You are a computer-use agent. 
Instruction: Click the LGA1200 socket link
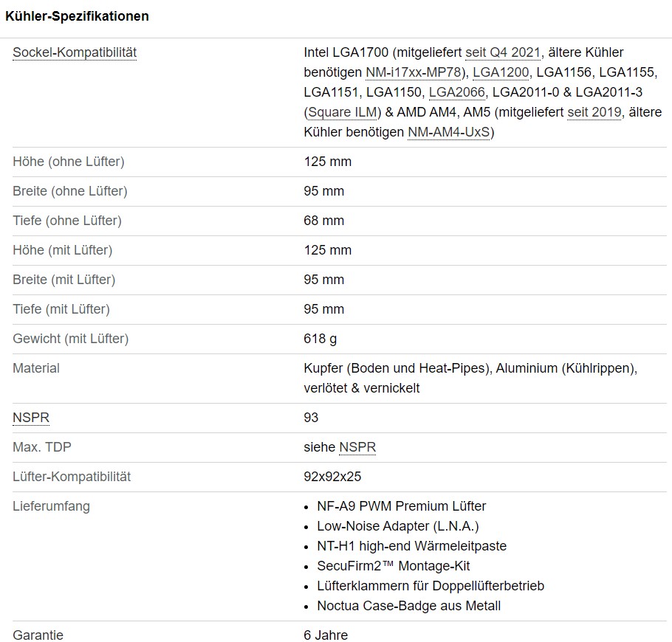tap(500, 72)
